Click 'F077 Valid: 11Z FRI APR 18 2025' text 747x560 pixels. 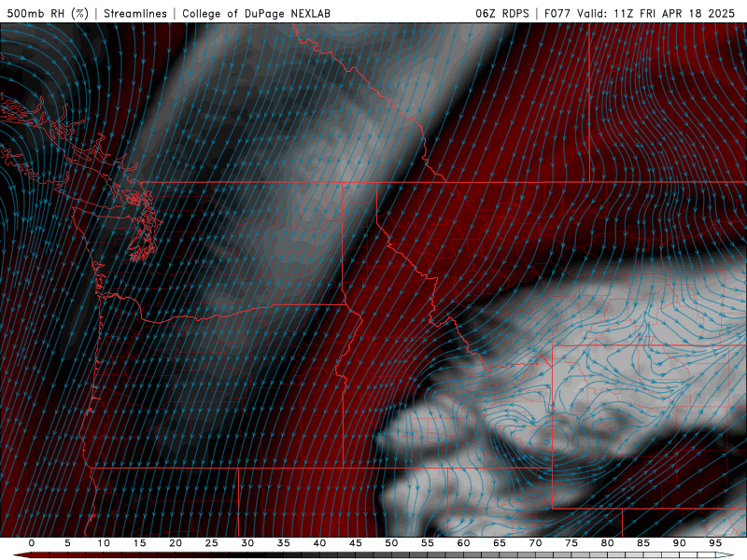[x=640, y=13]
